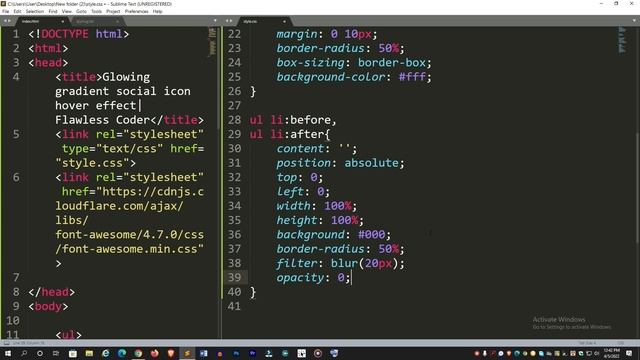Click the 'ul li:before,' selector
The height and width of the screenshot is (360, 640).
click(x=293, y=120)
